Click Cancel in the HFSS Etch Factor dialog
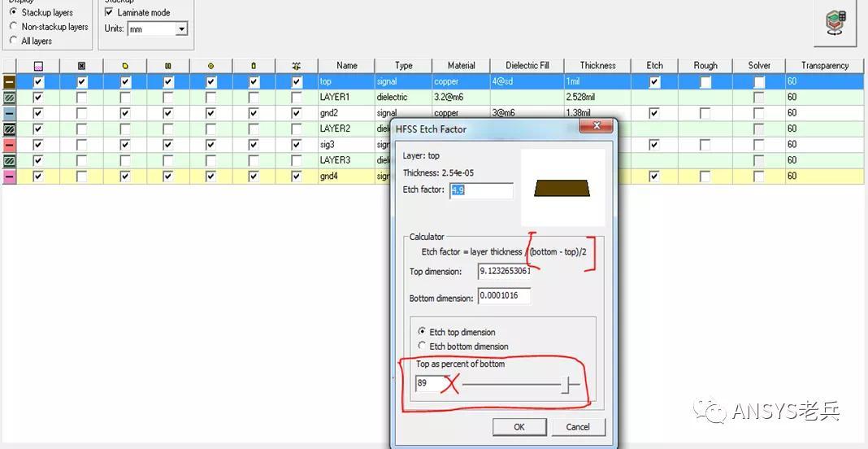This screenshot has width=868, height=449. click(578, 427)
